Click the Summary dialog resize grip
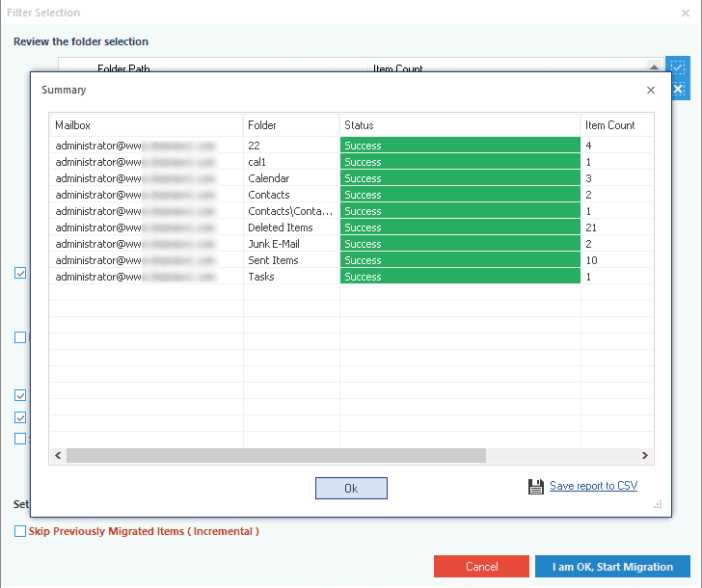The width and height of the screenshot is (702, 588). pos(658,505)
